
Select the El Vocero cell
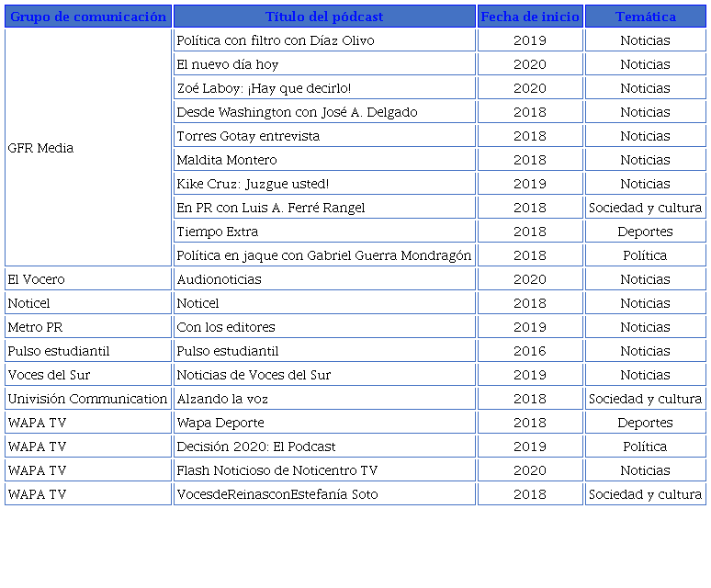[88, 279]
